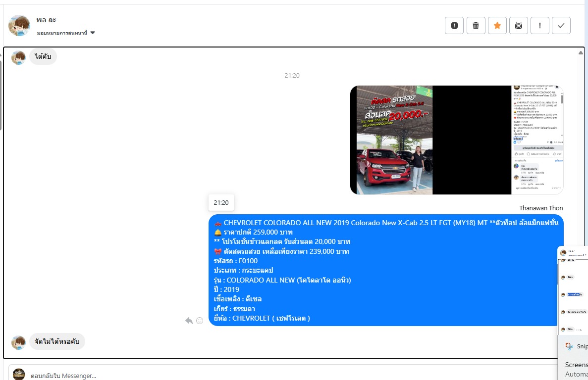
Task: Star this conversation with the orange star
Action: click(x=497, y=25)
